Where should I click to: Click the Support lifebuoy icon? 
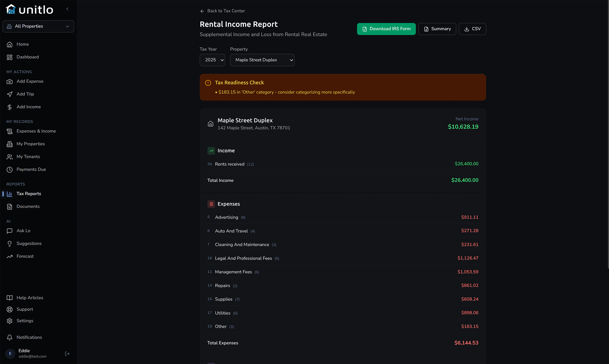coord(10,309)
